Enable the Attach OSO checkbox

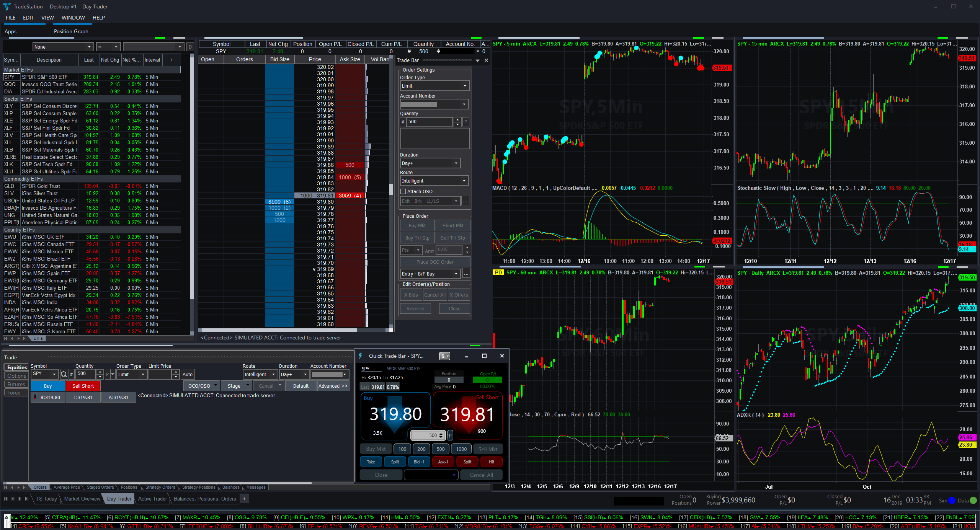[x=403, y=191]
